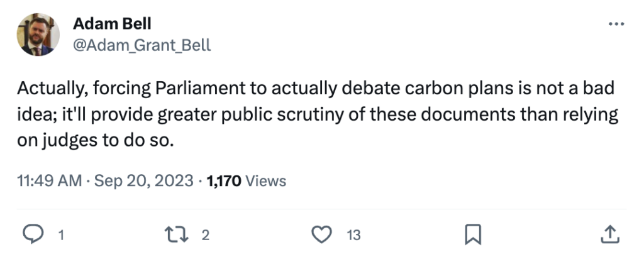Open the Adam Bell display name link
Screen dimensions: 644x259
pyautogui.click(x=112, y=24)
